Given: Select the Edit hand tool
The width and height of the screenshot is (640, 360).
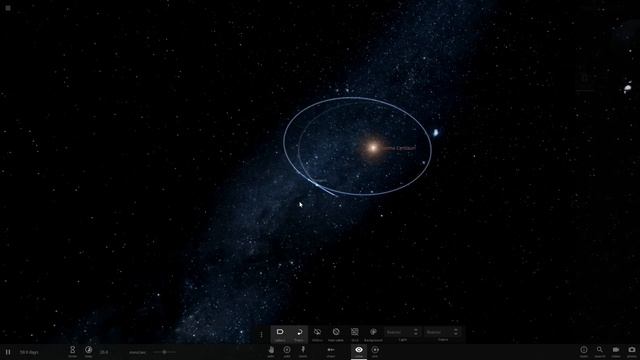Looking at the screenshot, I should [271, 351].
